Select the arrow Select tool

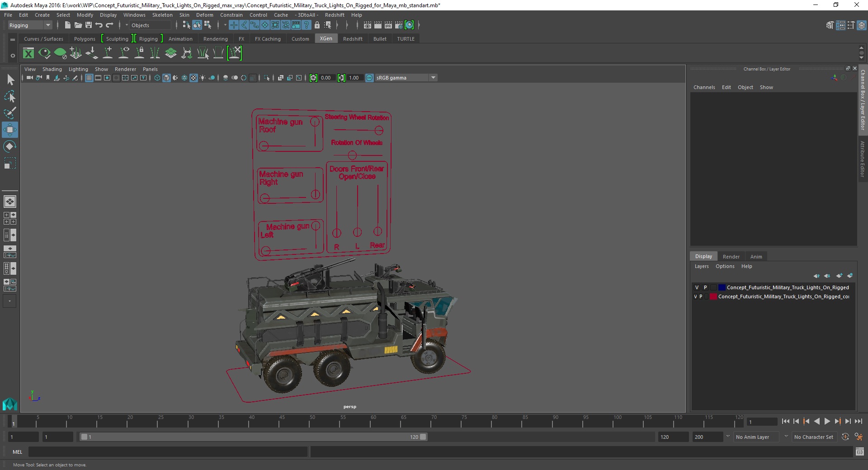10,80
